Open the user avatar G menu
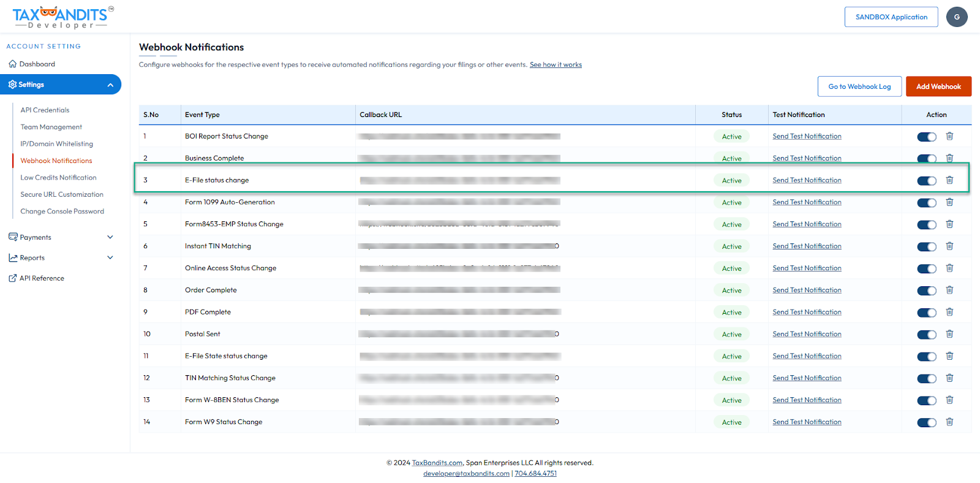The height and width of the screenshot is (483, 980). point(957,17)
